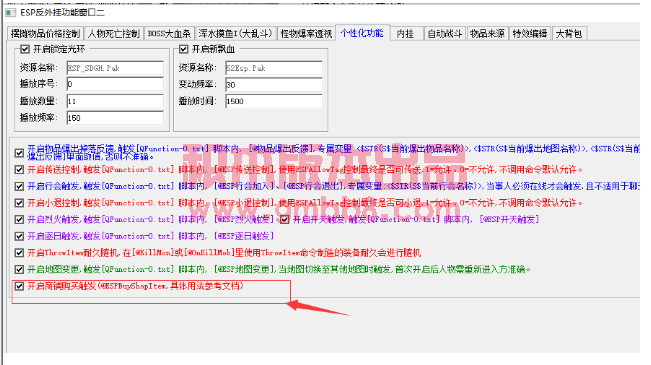651x365 pixels.
Task: Switch to the 自动战斗 tab
Action: point(445,34)
